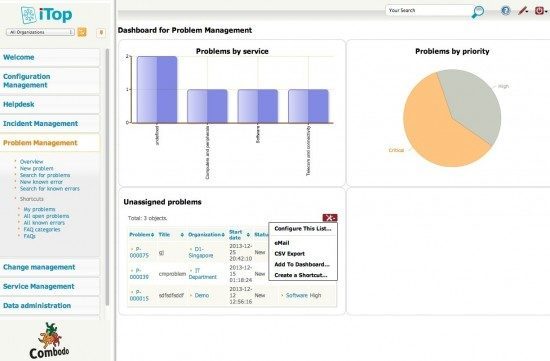Open problem P-000039 link
The width and height of the screenshot is (550, 361).
[x=139, y=274]
